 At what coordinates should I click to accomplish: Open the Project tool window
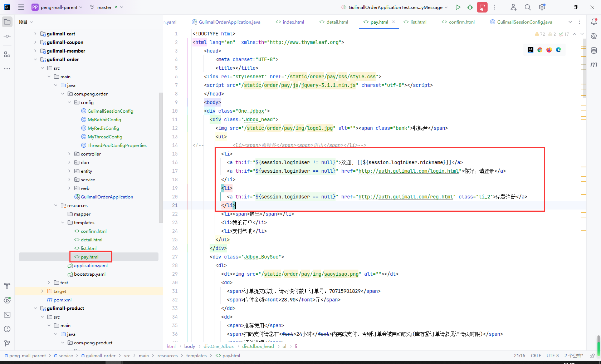coord(7,22)
